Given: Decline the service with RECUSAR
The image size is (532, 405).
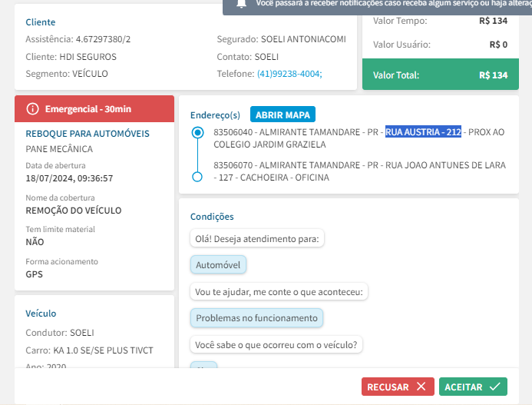Looking at the screenshot, I should pyautogui.click(x=398, y=387).
